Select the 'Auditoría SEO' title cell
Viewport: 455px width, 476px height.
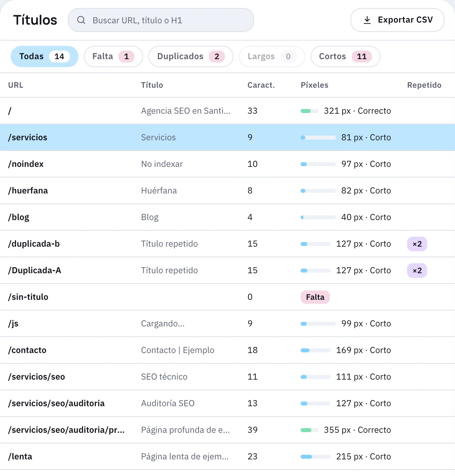click(168, 404)
